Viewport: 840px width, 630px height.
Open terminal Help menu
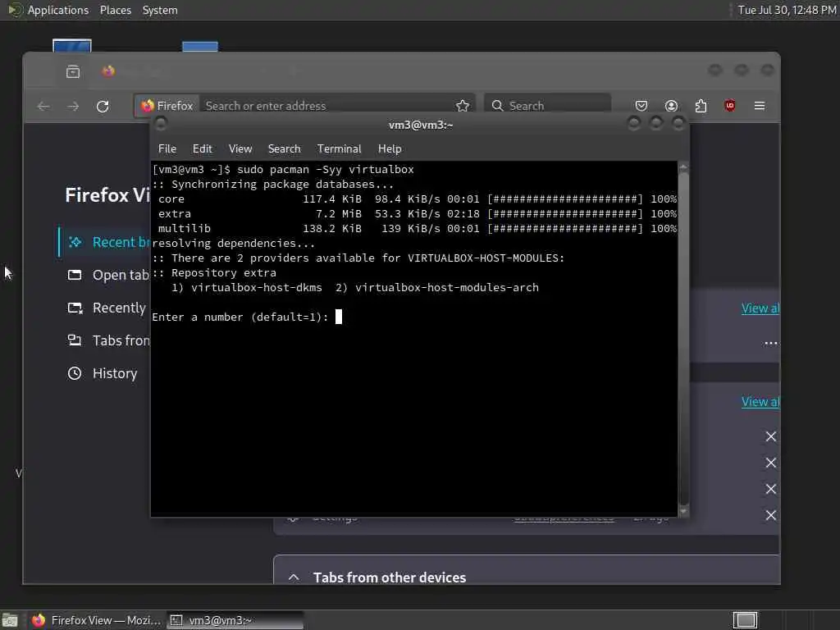[390, 149]
